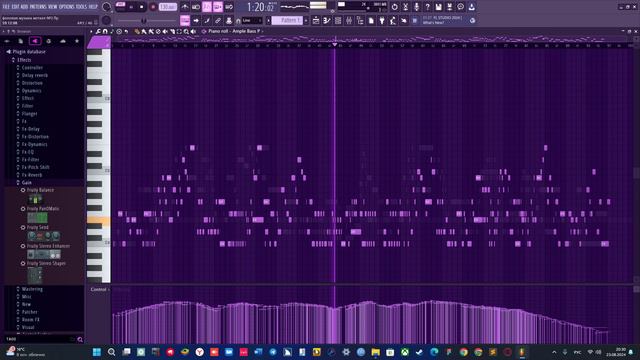Click the Stop playback button
640x360 pixels.
pyautogui.click(x=142, y=7)
